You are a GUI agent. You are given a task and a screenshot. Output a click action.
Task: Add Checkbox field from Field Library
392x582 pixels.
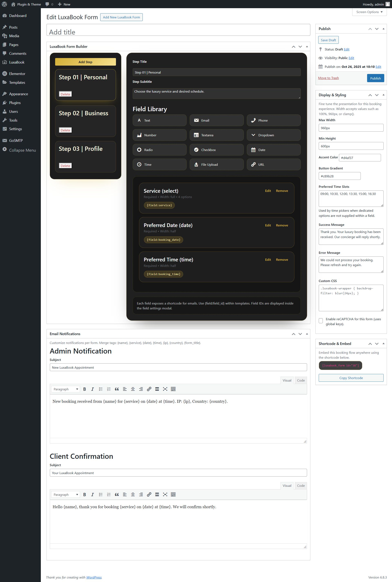[x=216, y=150]
